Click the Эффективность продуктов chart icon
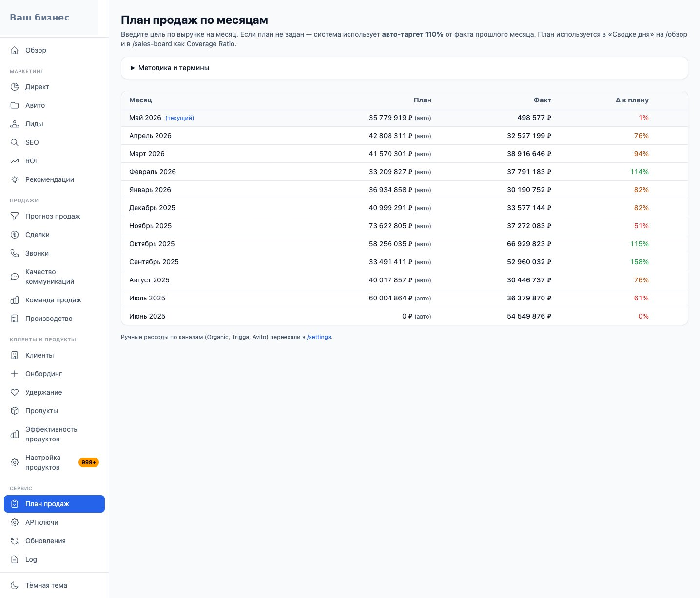 (x=15, y=434)
